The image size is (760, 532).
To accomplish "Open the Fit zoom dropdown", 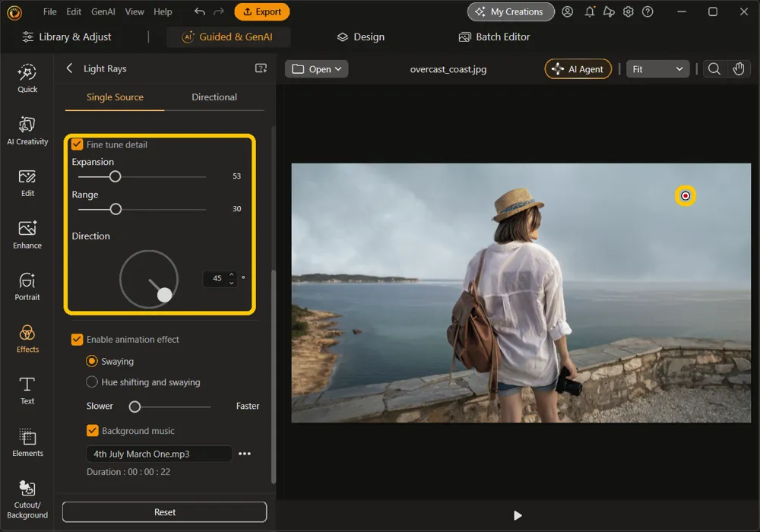I will tap(657, 69).
